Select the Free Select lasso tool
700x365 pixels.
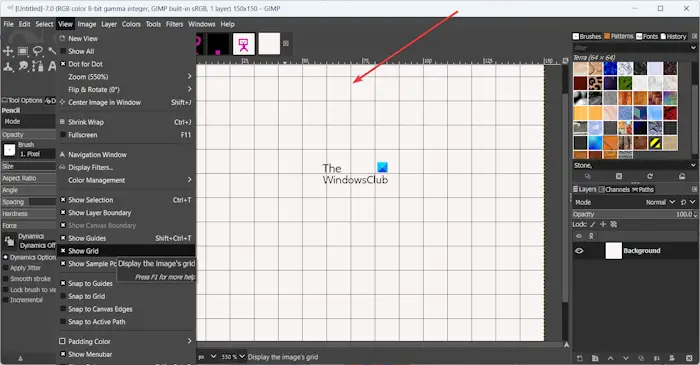click(x=38, y=51)
